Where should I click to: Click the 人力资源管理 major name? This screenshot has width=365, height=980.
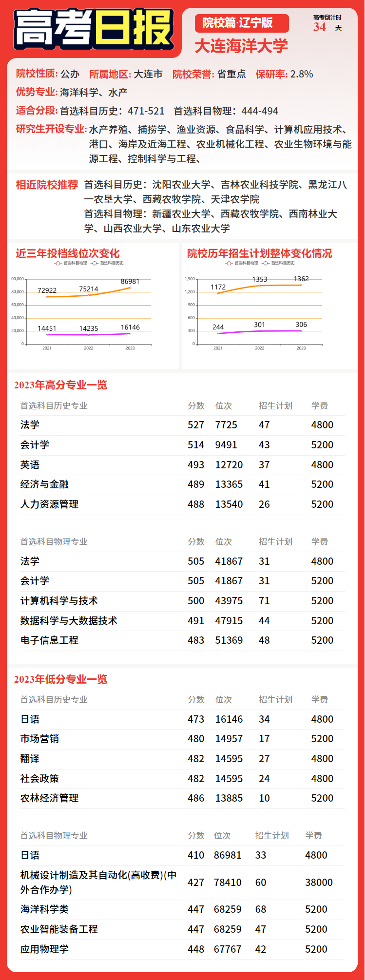pyautogui.click(x=49, y=504)
